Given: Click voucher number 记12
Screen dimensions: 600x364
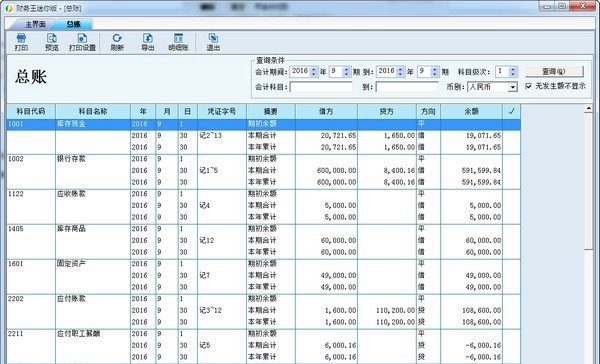Looking at the screenshot, I should (x=207, y=240).
